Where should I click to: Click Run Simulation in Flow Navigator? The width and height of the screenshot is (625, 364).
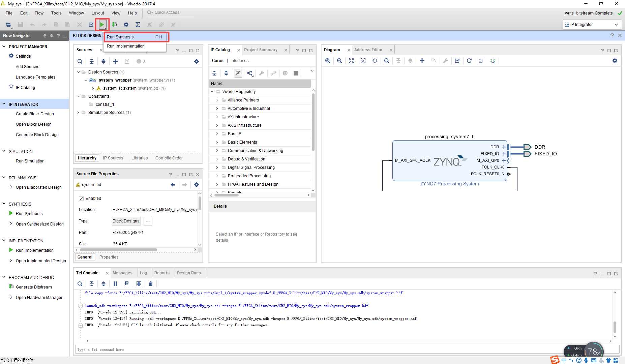30,161
